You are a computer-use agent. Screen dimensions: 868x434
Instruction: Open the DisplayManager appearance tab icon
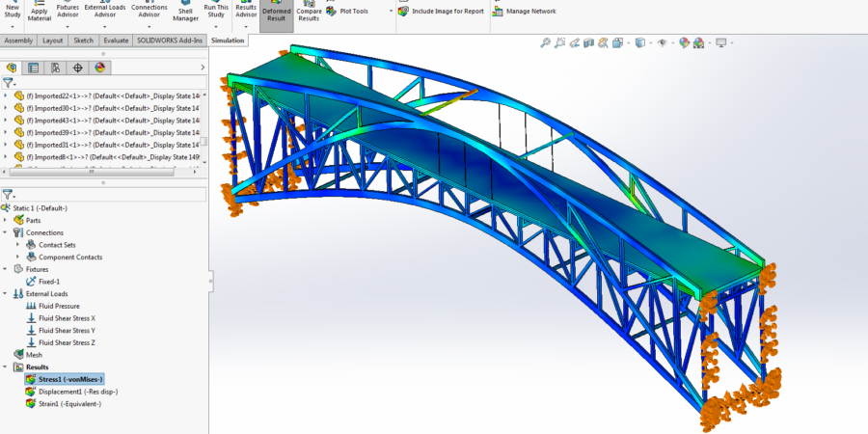coord(100,68)
